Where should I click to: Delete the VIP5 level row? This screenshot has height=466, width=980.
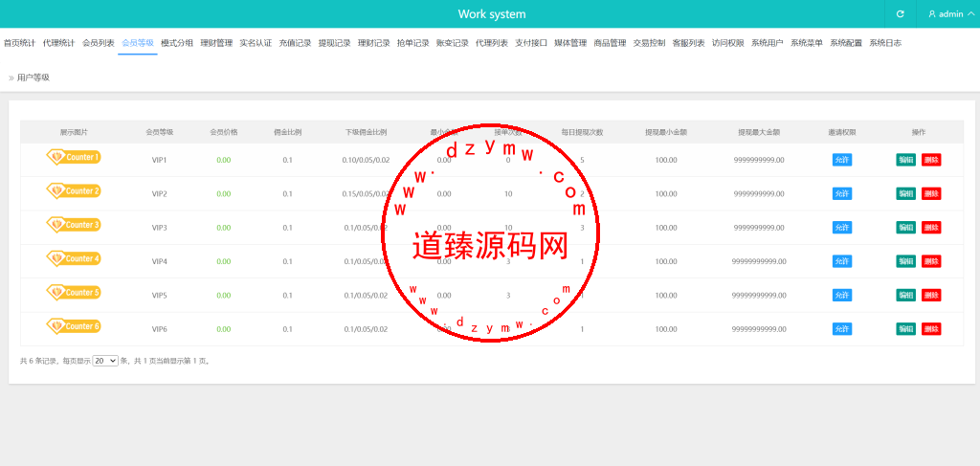point(931,295)
